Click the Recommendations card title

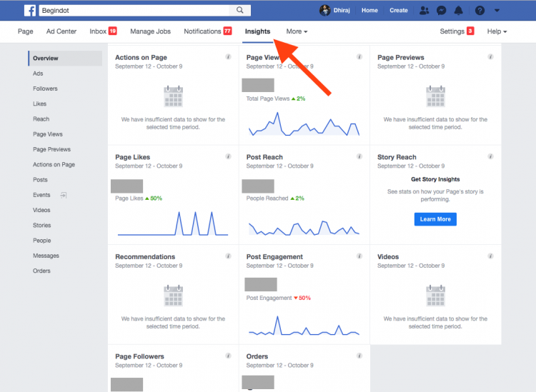[145, 257]
